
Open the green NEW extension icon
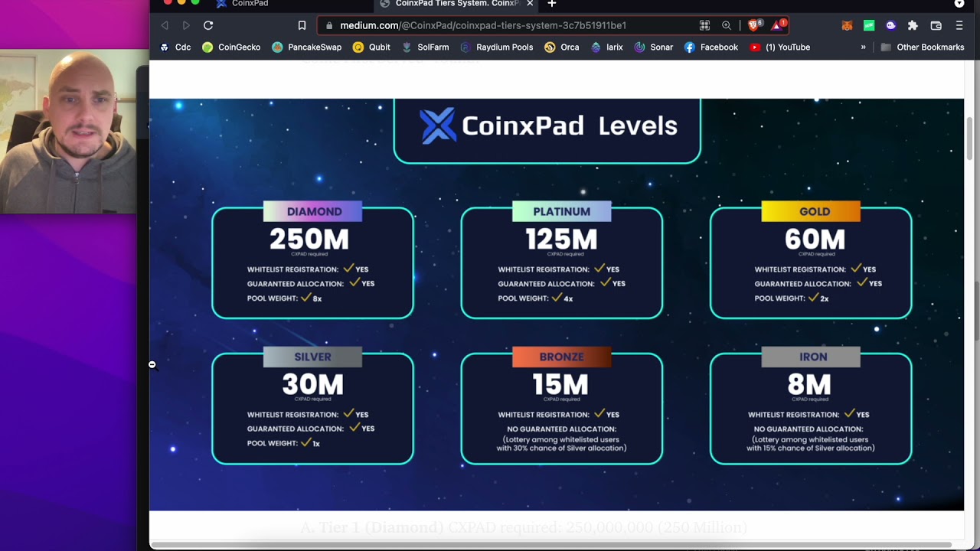coord(869,25)
